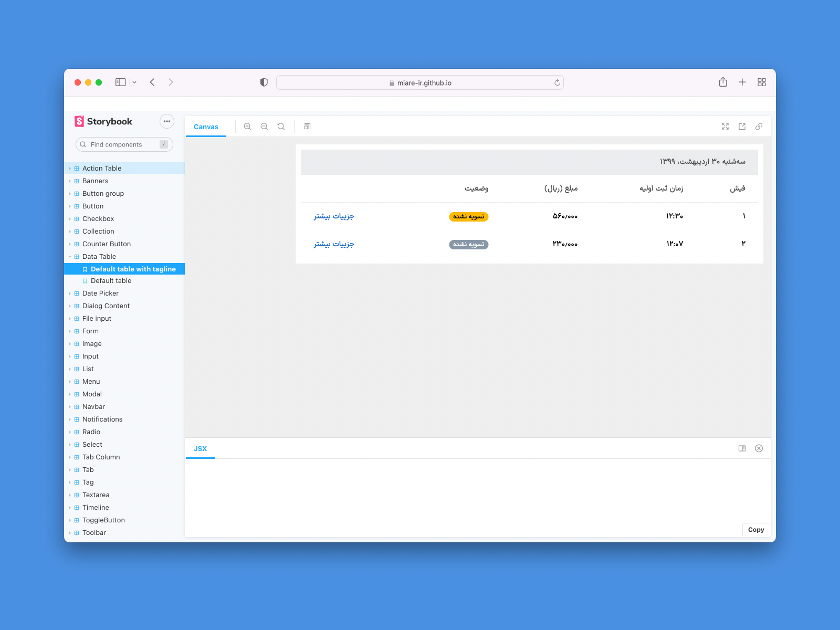Viewport: 840px width, 630px height.
Task: Open the Safari share menu
Action: click(723, 82)
